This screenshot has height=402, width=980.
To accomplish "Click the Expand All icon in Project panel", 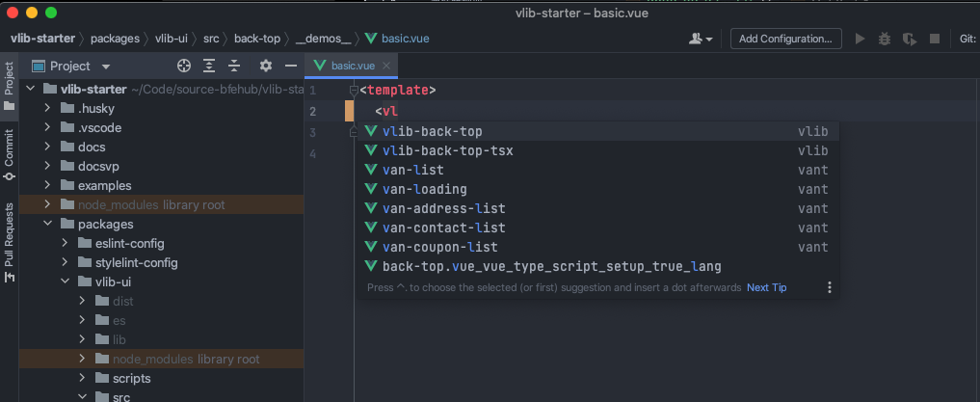I will point(209,66).
